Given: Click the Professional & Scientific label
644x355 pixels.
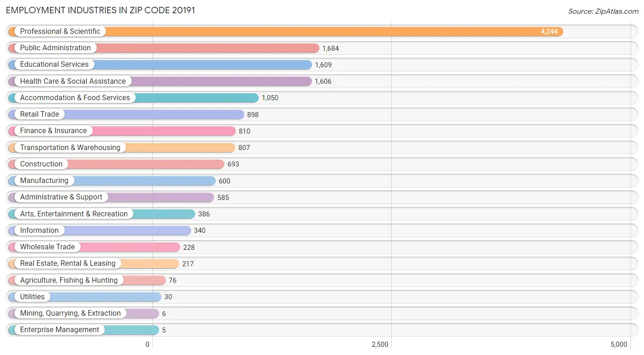Looking at the screenshot, I should coord(60,32).
